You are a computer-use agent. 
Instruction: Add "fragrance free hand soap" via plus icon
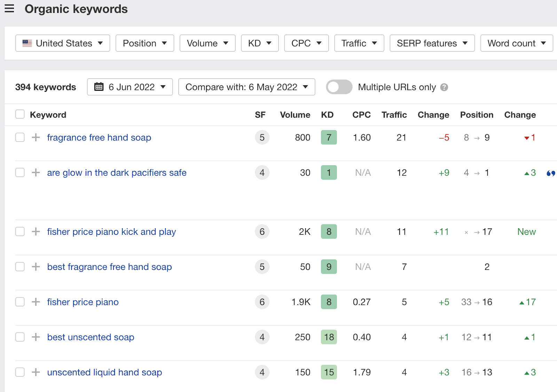point(35,137)
